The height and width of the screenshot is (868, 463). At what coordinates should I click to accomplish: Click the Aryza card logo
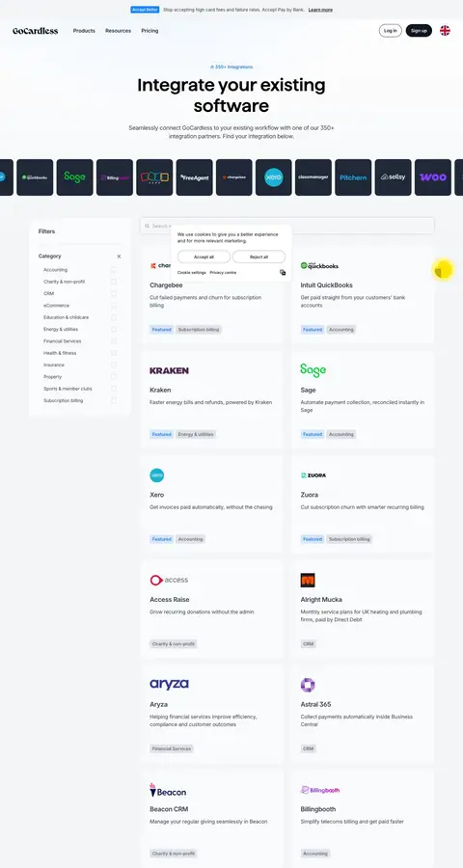point(169,684)
